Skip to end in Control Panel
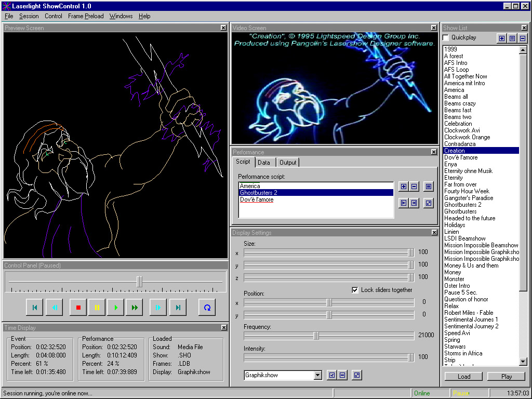 click(x=178, y=308)
